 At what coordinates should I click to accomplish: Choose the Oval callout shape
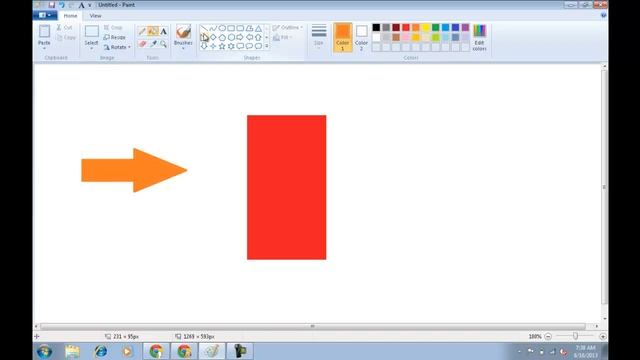tap(249, 46)
